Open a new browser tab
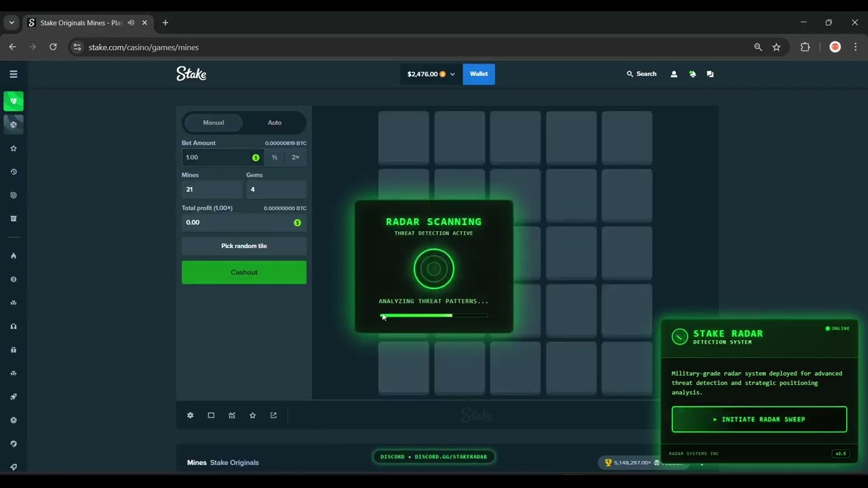This screenshot has width=868, height=488. coord(165,22)
